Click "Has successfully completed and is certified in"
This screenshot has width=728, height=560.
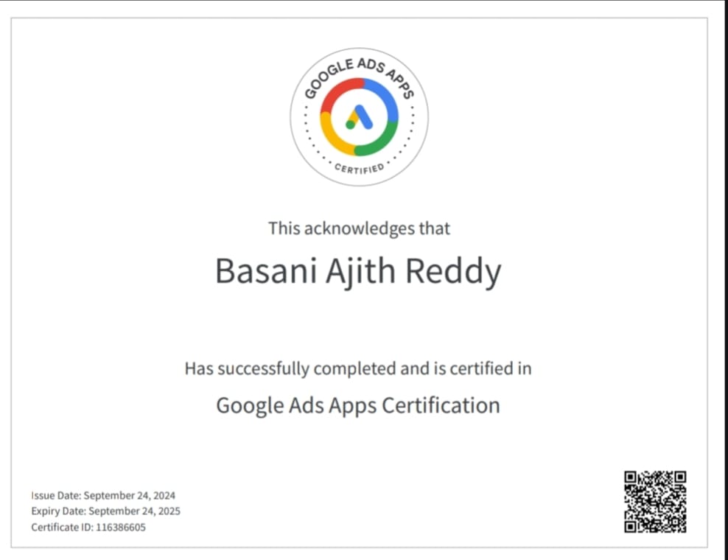[358, 368]
